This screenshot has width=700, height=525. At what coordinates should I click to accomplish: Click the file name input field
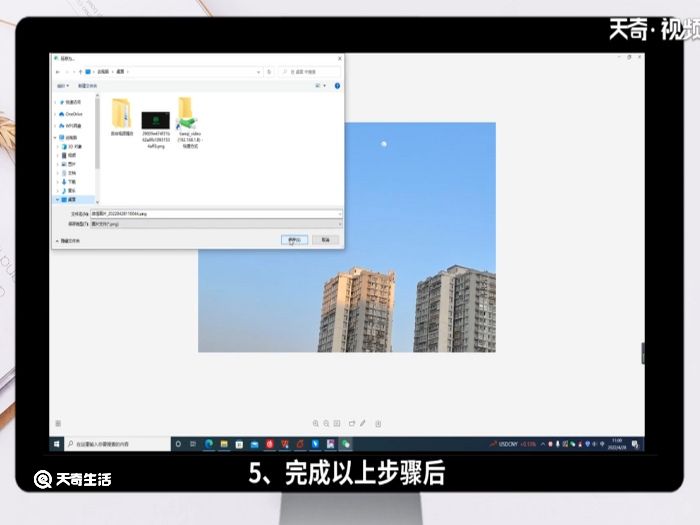pos(216,214)
